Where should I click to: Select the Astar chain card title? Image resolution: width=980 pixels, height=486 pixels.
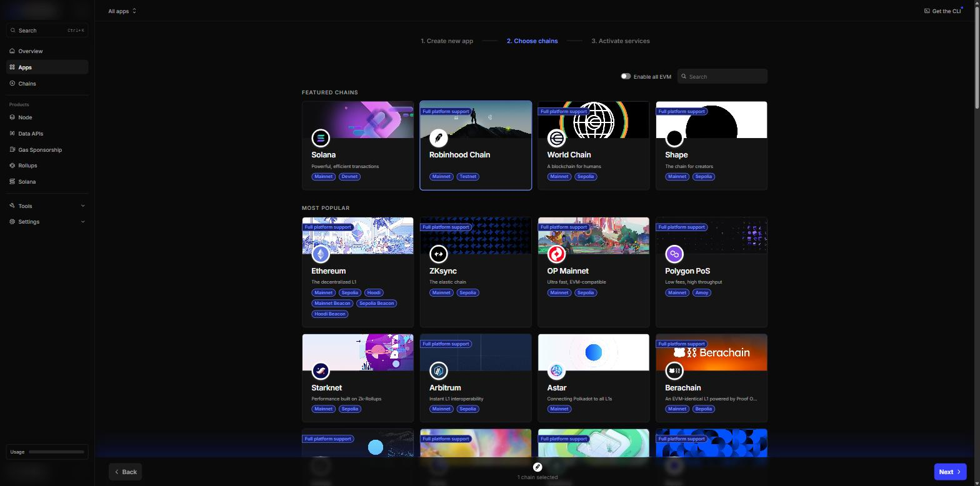click(x=557, y=388)
